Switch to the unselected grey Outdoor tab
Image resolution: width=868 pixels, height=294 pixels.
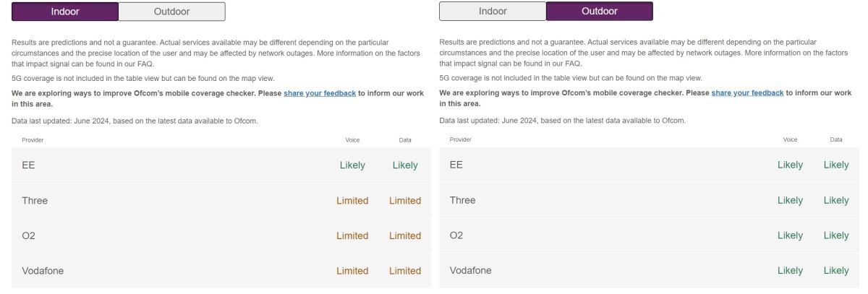point(171,12)
